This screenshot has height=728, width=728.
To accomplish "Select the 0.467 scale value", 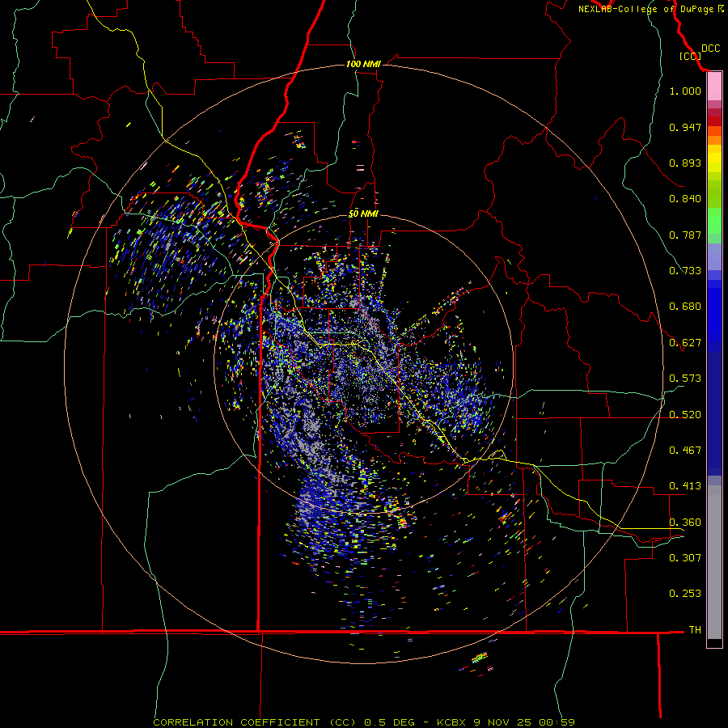I will pyautogui.click(x=685, y=451).
